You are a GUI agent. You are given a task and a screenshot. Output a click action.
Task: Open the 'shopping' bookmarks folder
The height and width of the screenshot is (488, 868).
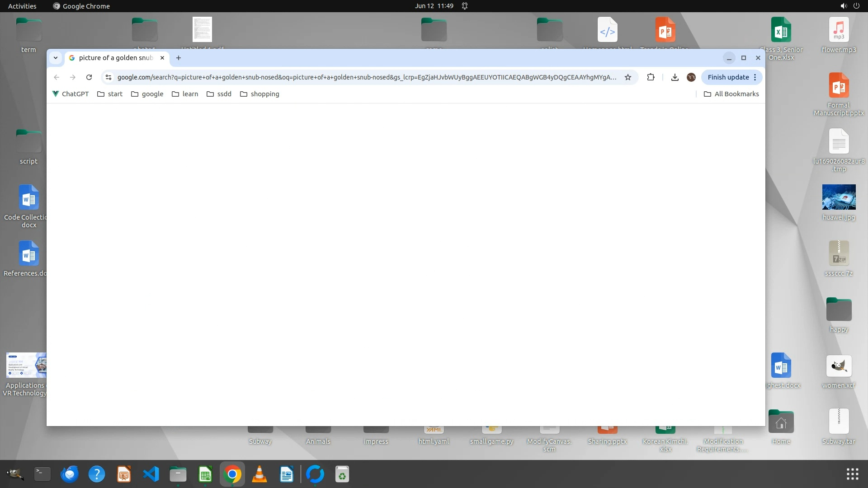(259, 94)
